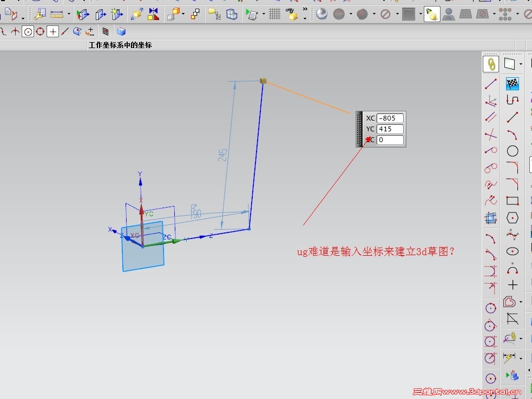532x399 pixels.
Task: Toggle the arc center snap point option
Action: pos(28,32)
